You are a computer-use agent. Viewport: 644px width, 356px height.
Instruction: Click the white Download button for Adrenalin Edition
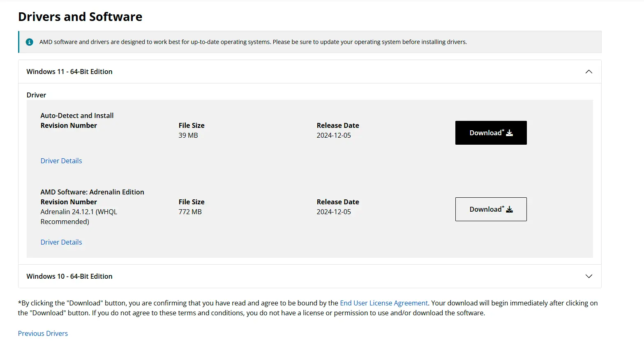click(x=491, y=209)
